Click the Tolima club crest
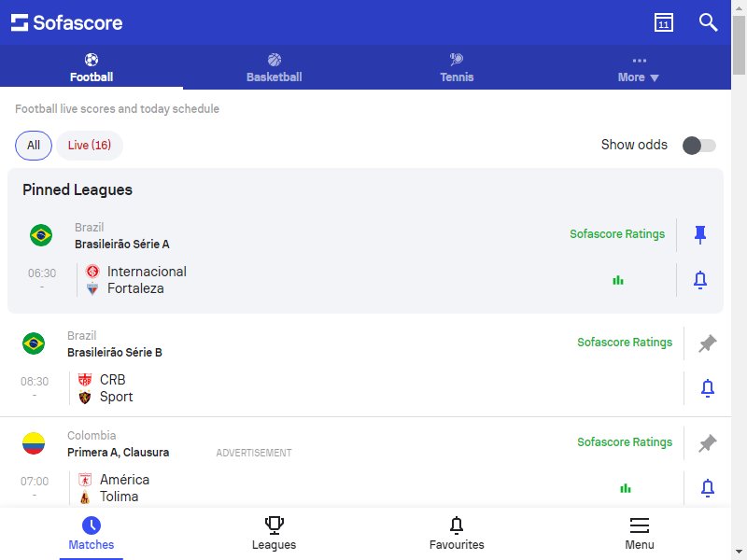Viewport: 747px width, 560px height. (85, 497)
